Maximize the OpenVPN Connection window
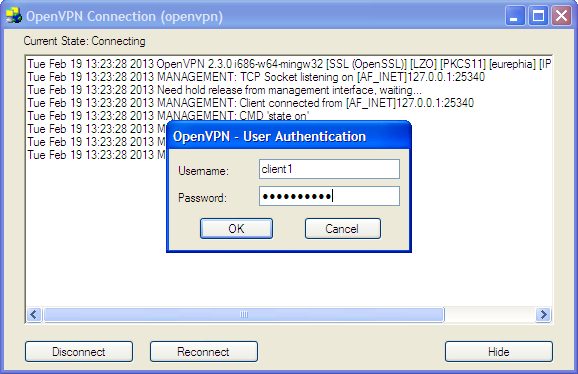This screenshot has height=374, width=578. pyautogui.click(x=538, y=16)
